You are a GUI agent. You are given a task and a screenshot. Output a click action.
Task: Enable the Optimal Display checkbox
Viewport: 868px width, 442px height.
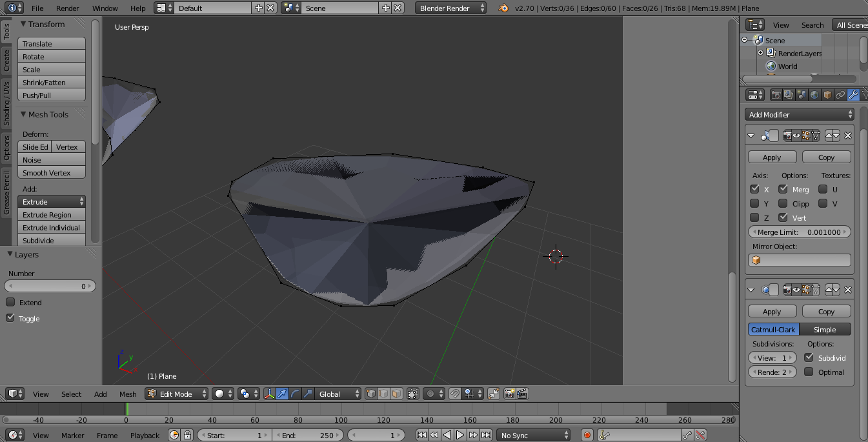point(809,372)
